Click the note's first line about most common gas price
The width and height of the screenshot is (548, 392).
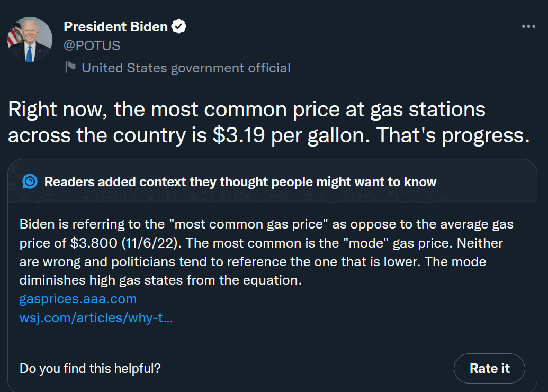266,224
